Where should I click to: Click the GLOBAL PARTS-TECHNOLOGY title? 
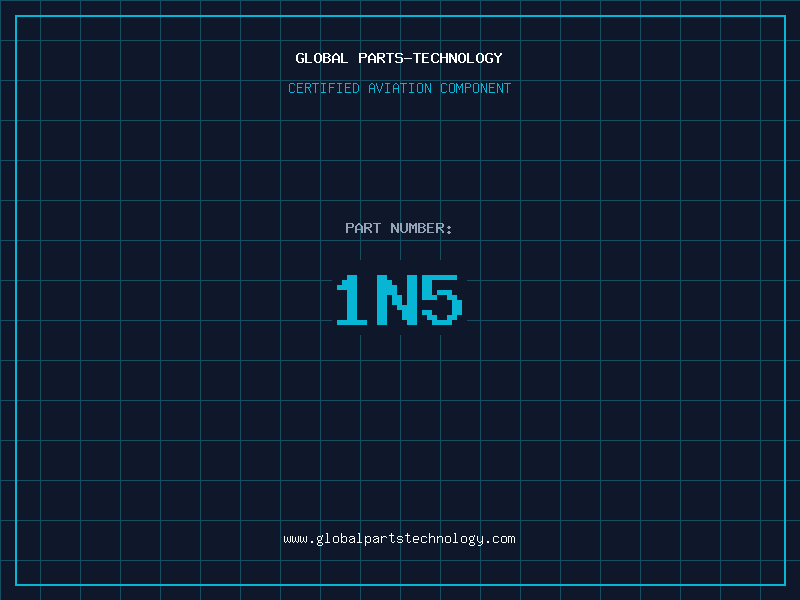pyautogui.click(x=399, y=59)
